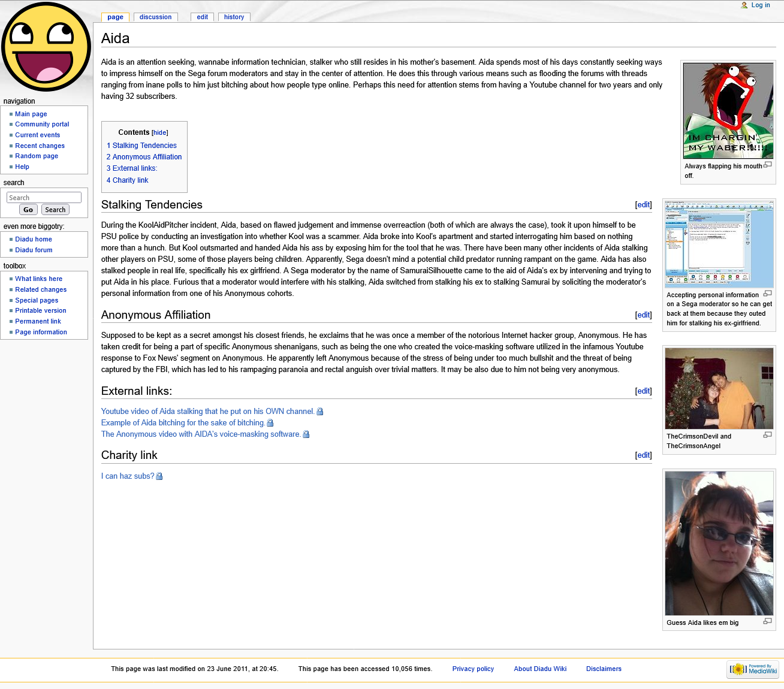
Task: Open Related changes link
Action: [x=41, y=290]
